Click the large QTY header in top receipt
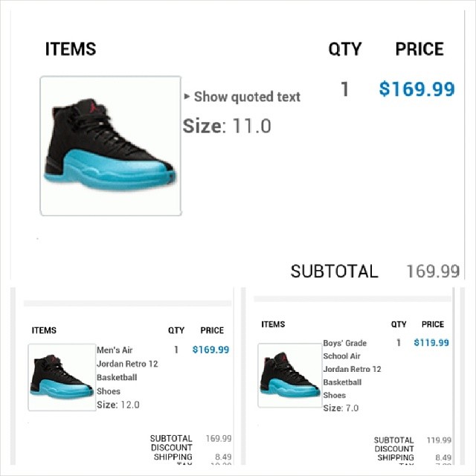 click(345, 49)
